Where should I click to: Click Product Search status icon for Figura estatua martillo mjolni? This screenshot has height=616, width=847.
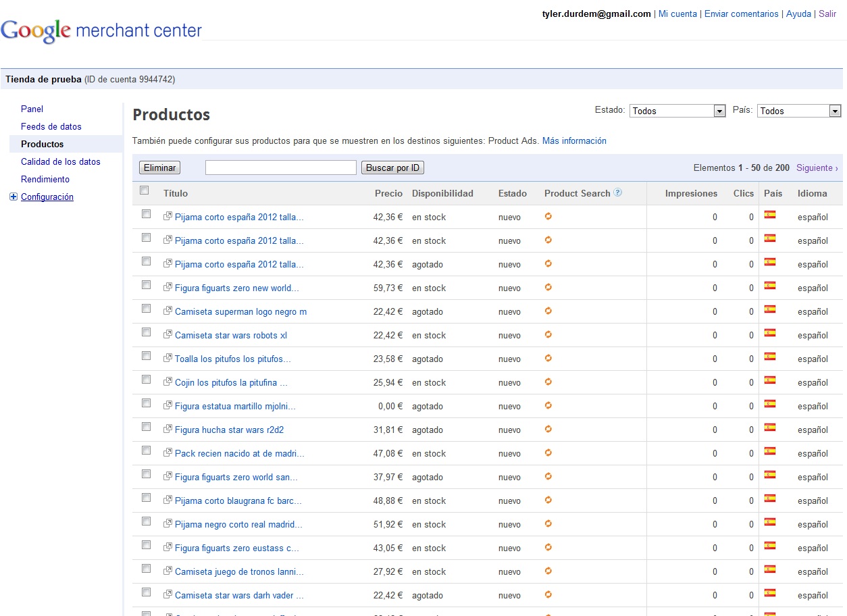(548, 405)
